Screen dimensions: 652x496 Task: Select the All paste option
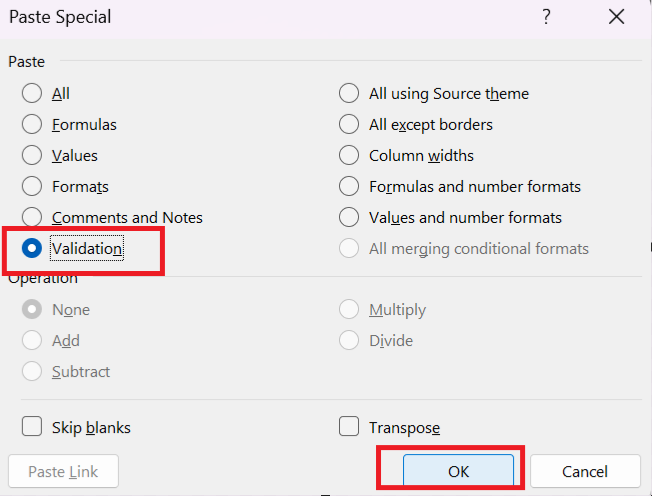coord(32,94)
